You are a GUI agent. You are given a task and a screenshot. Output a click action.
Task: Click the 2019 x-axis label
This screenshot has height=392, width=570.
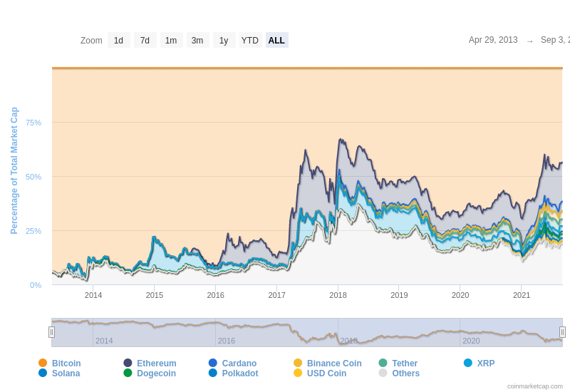399,295
